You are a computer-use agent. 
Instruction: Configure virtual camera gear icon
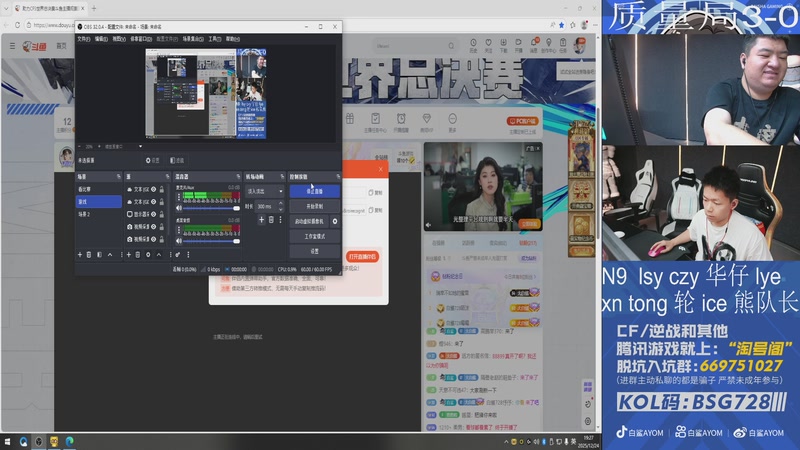point(335,221)
